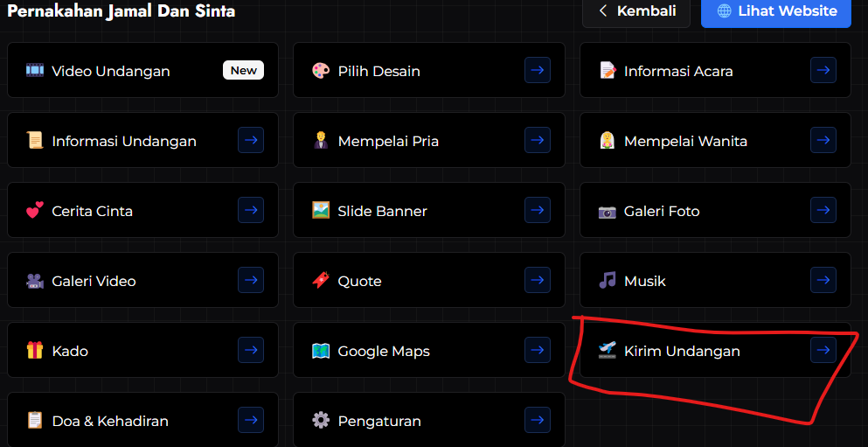
Task: Click the New badge on Video Undangan
Action: click(x=243, y=70)
